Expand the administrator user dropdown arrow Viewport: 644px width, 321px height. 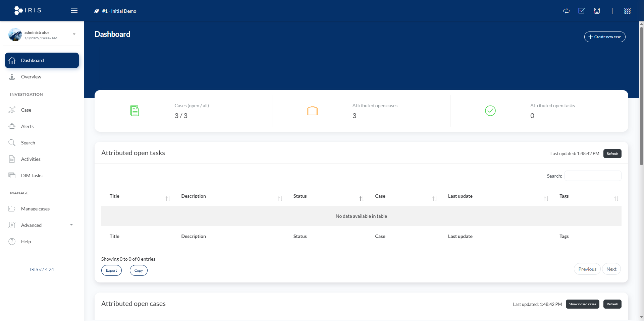[74, 34]
